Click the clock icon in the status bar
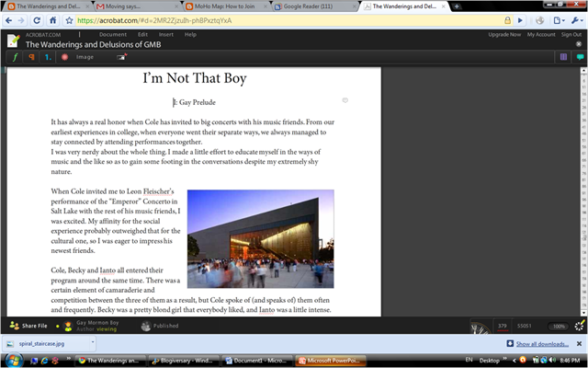This screenshot has height=368, width=588. tap(481, 328)
